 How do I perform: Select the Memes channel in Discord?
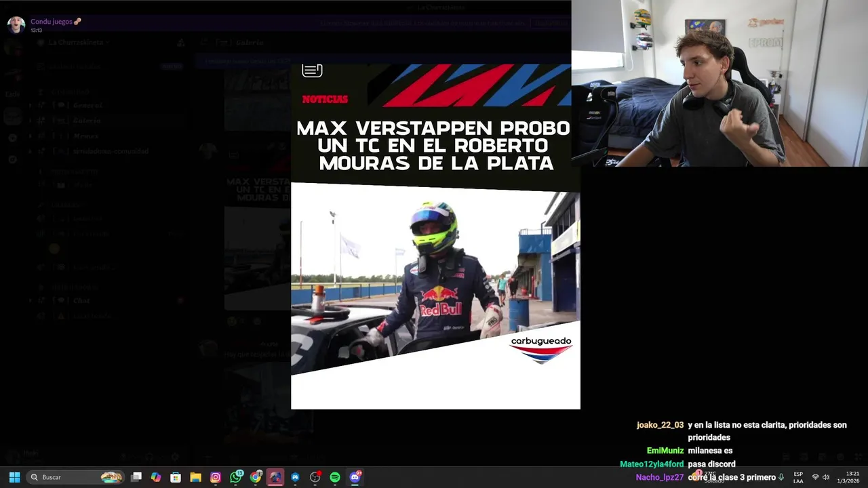pyautogui.click(x=86, y=136)
